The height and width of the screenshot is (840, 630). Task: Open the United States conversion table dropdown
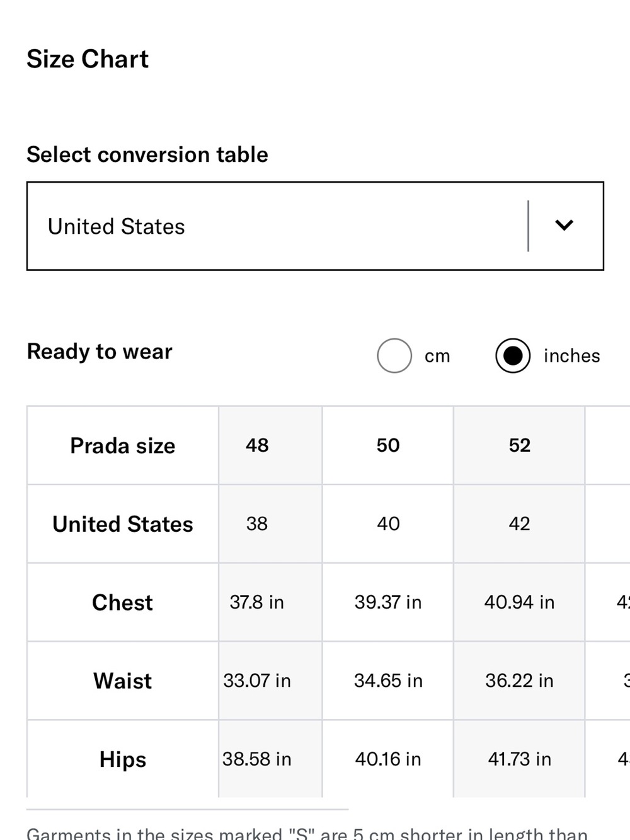tap(315, 226)
